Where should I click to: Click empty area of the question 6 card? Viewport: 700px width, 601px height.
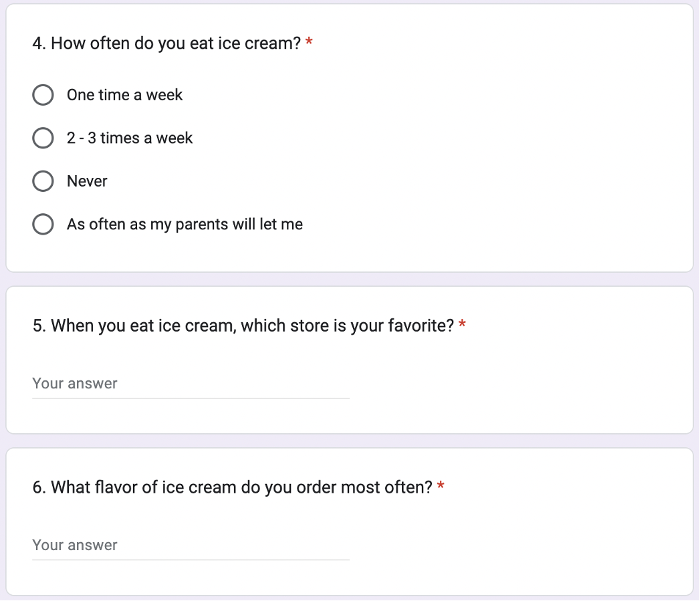pos(513,545)
